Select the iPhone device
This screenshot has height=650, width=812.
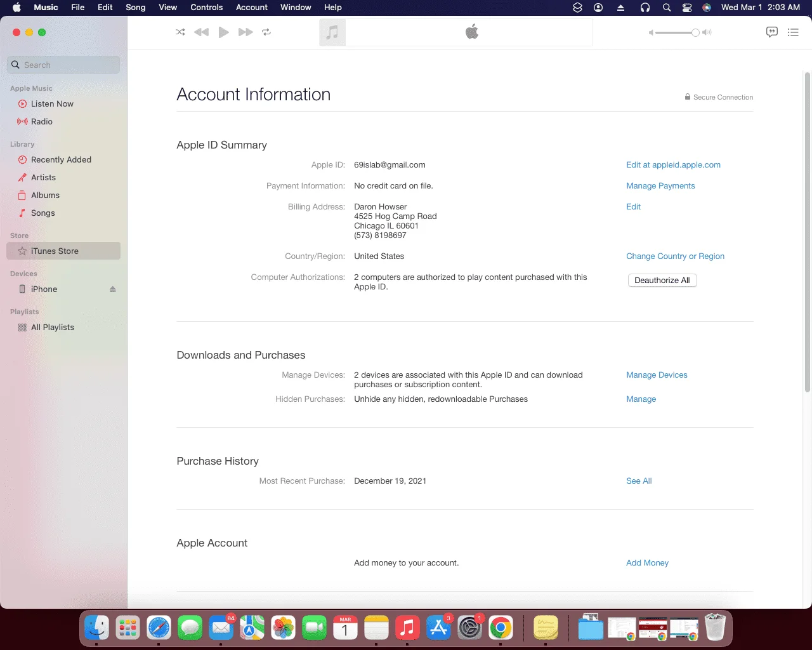[44, 289]
